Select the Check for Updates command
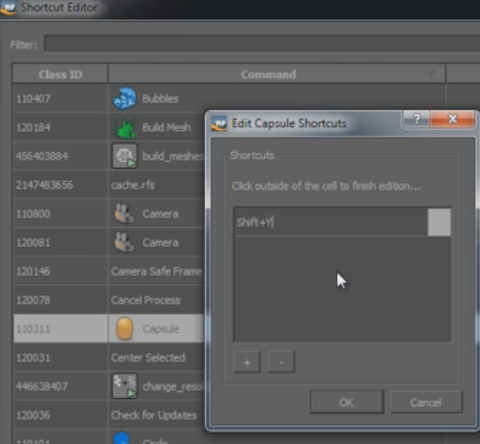 pos(154,415)
